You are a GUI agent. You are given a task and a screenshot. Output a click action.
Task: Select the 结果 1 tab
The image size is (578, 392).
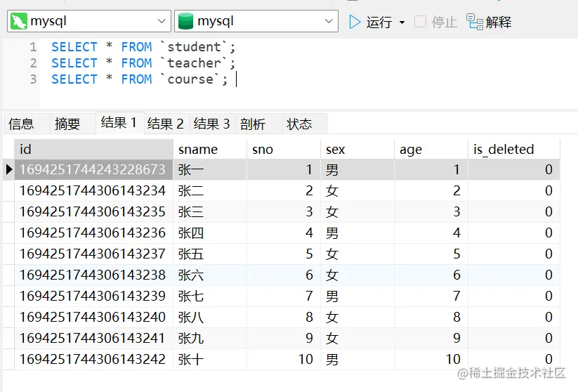pyautogui.click(x=119, y=123)
